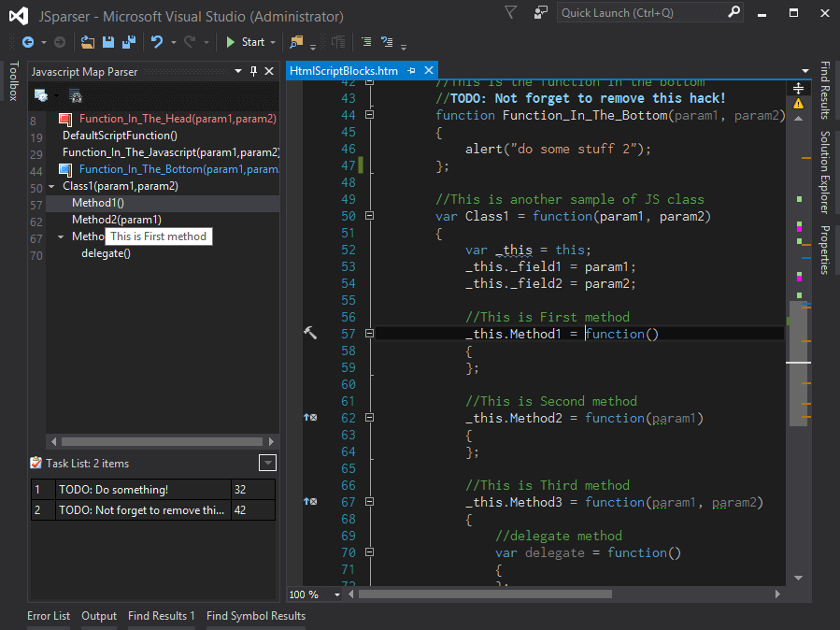Collapse code outlining at line 57

(369, 333)
